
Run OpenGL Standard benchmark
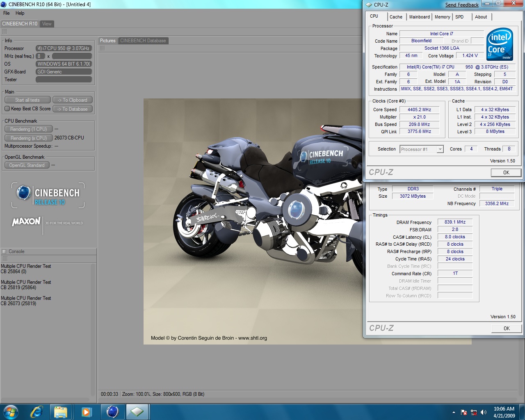[x=27, y=165]
